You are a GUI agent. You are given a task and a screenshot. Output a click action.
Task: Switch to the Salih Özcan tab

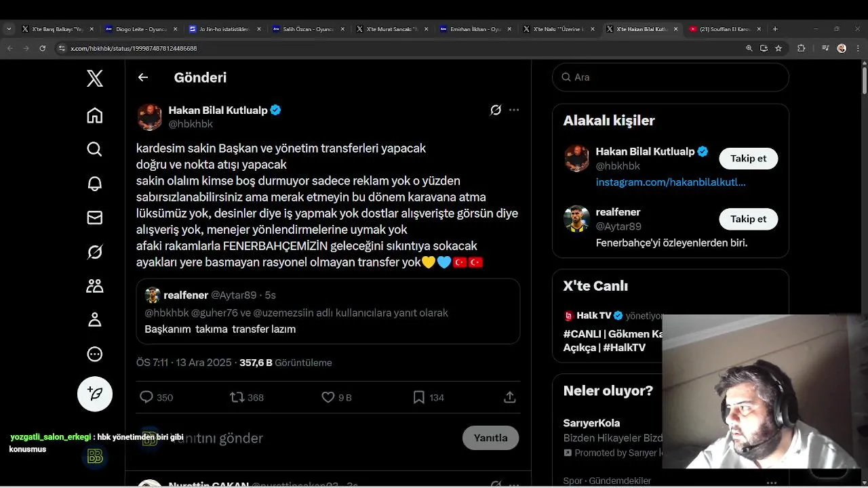tap(309, 29)
